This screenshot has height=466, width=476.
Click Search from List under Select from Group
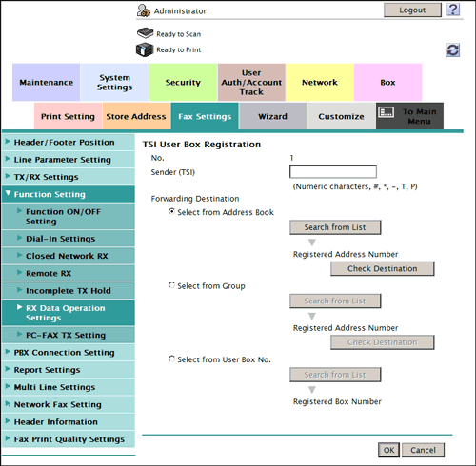[x=335, y=301]
